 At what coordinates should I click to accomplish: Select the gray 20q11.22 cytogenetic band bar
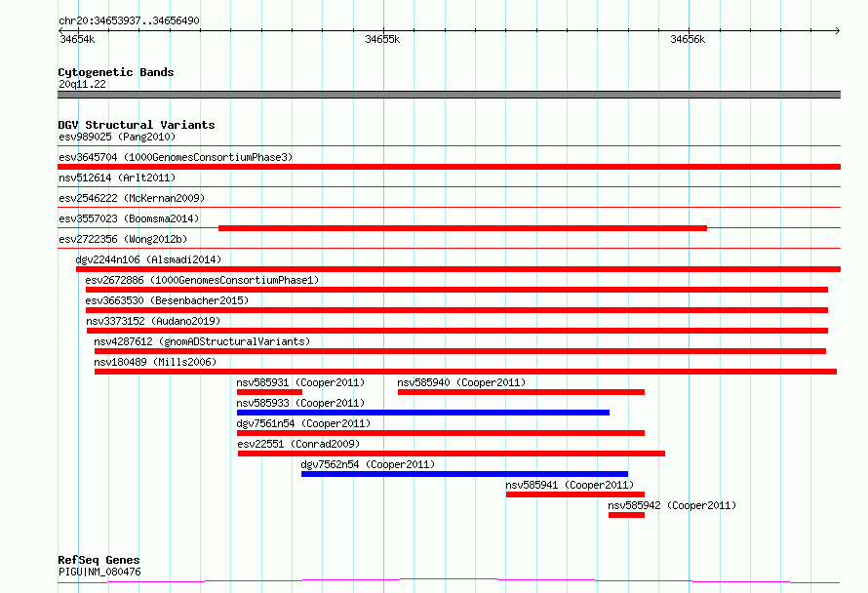(449, 95)
